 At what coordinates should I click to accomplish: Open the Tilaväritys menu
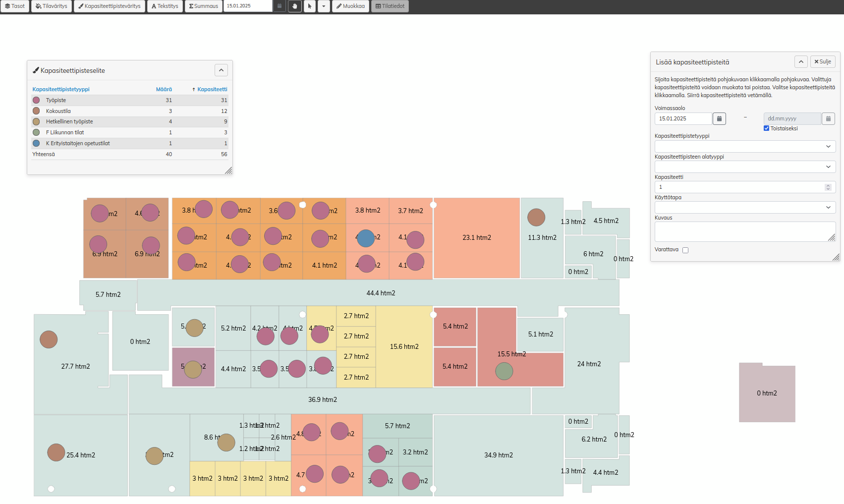pyautogui.click(x=52, y=6)
